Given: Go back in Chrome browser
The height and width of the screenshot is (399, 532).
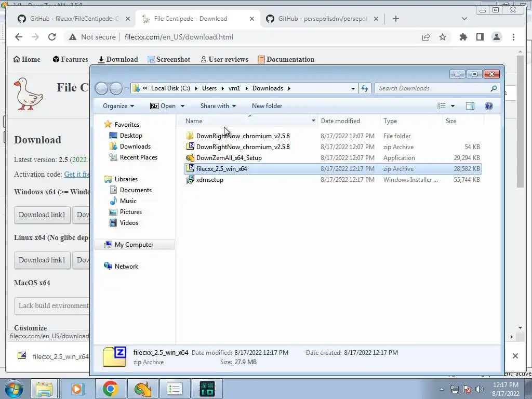Looking at the screenshot, I should tap(19, 37).
